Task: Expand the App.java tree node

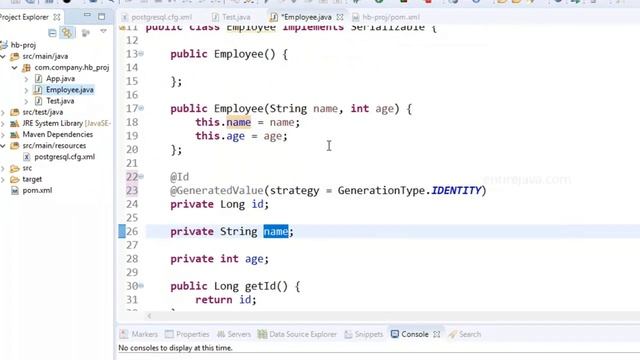Action: click(x=26, y=79)
